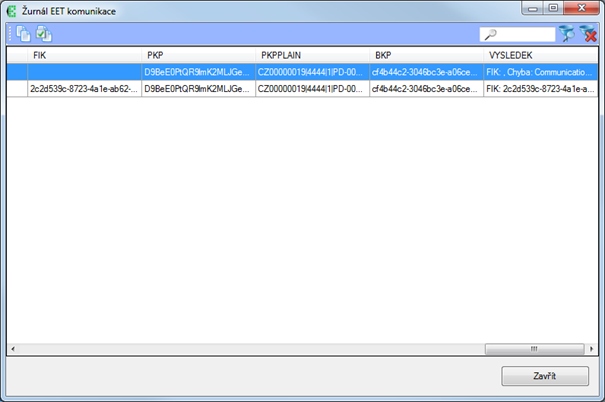Click the horizontal scrollbar left arrow
605x402 pixels.
[13, 348]
